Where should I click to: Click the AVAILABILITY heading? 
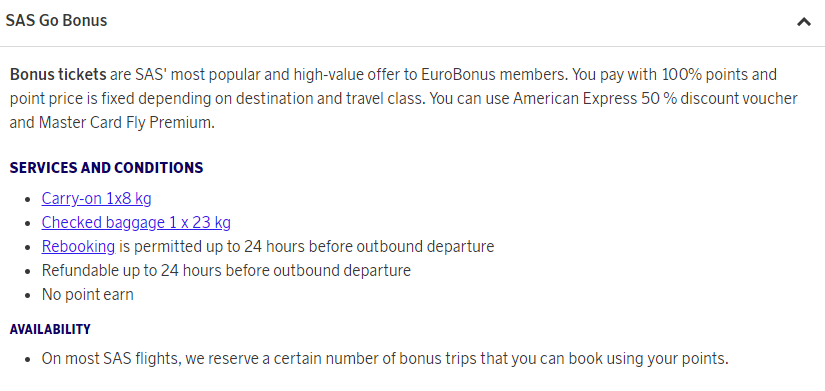point(50,329)
